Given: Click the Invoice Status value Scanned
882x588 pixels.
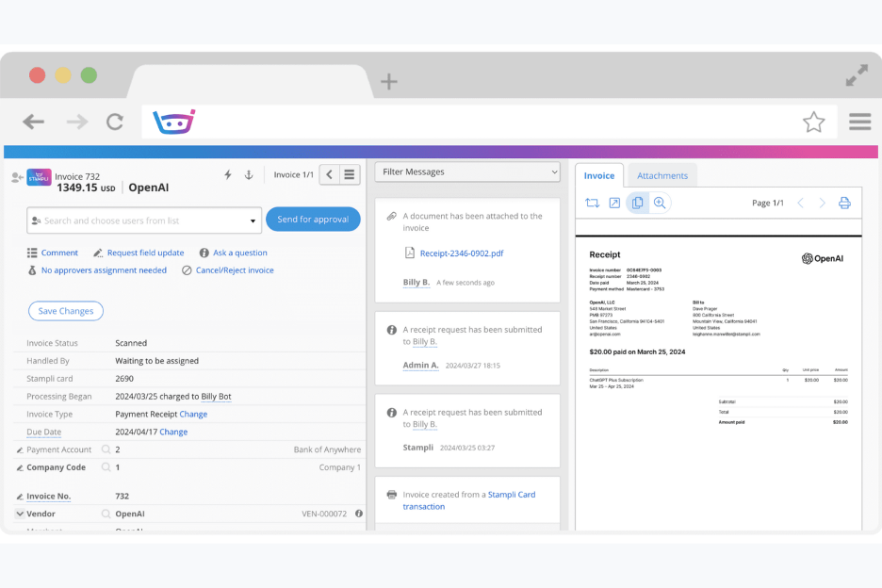Looking at the screenshot, I should 131,343.
